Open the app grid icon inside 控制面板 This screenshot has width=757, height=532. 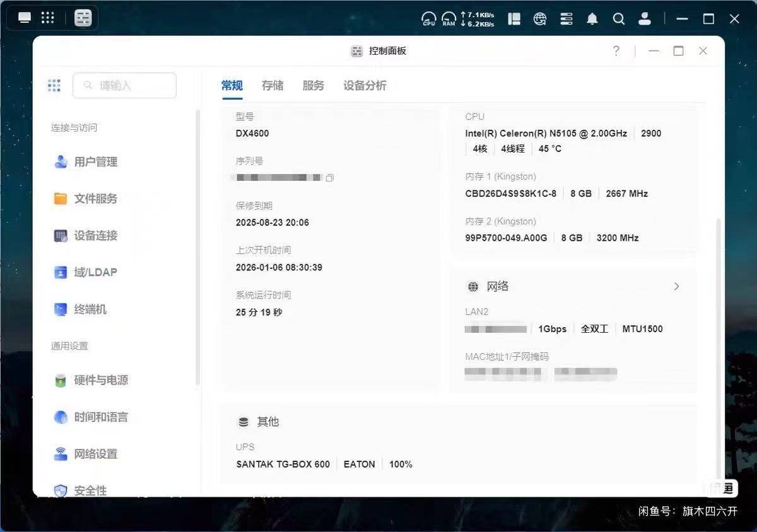click(x=54, y=85)
